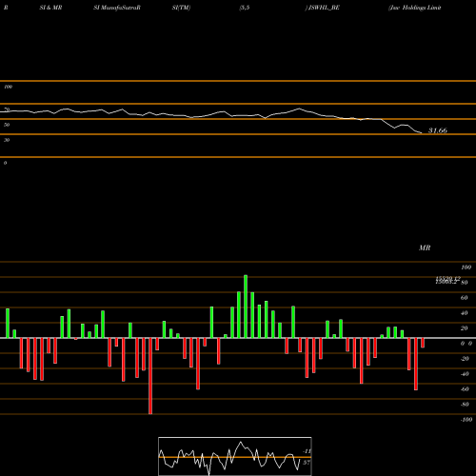
Task: Click the MR axis label -100
Action: click(x=466, y=420)
